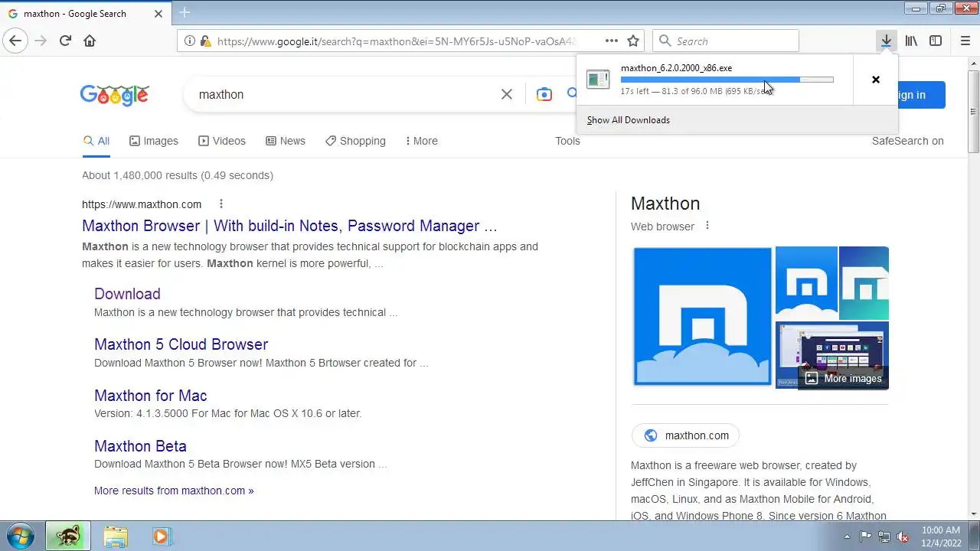The image size is (980, 551).
Task: Open the Download sitelink
Action: (x=127, y=294)
